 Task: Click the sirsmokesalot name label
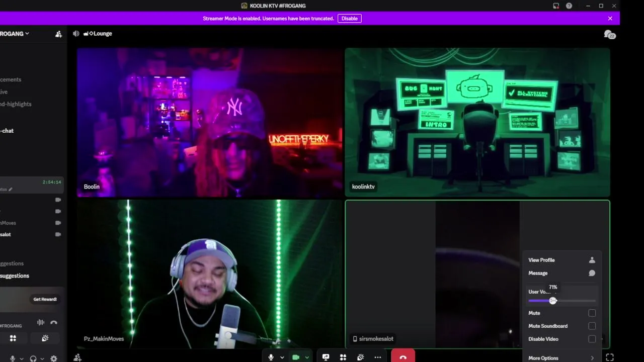pyautogui.click(x=373, y=339)
